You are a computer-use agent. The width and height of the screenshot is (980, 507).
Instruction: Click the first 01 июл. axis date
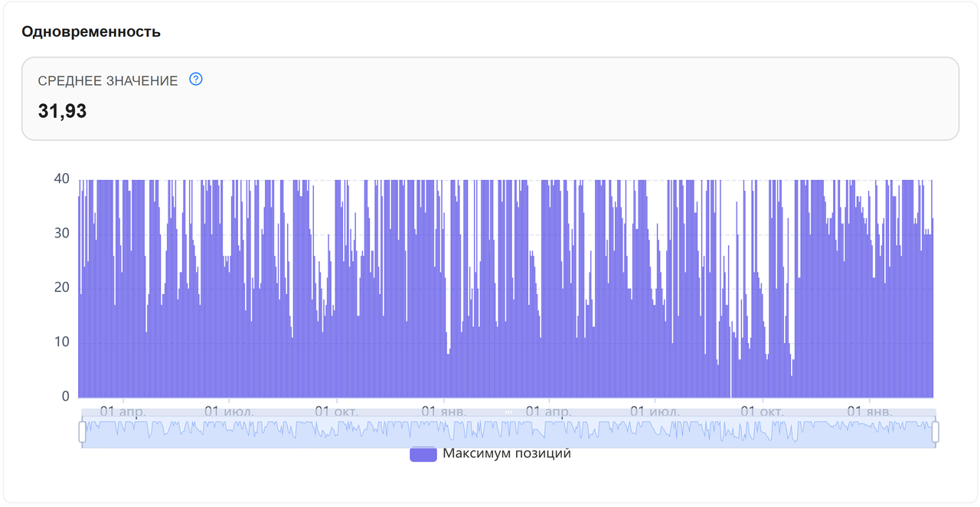click(230, 411)
